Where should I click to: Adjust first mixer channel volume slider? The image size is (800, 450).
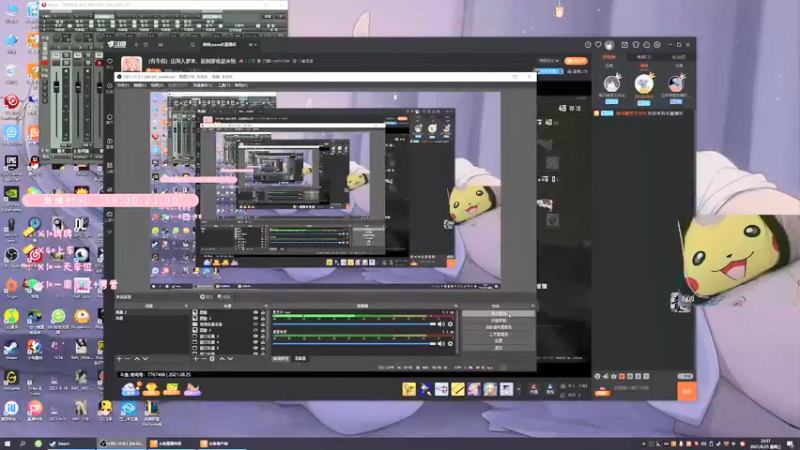(354, 324)
